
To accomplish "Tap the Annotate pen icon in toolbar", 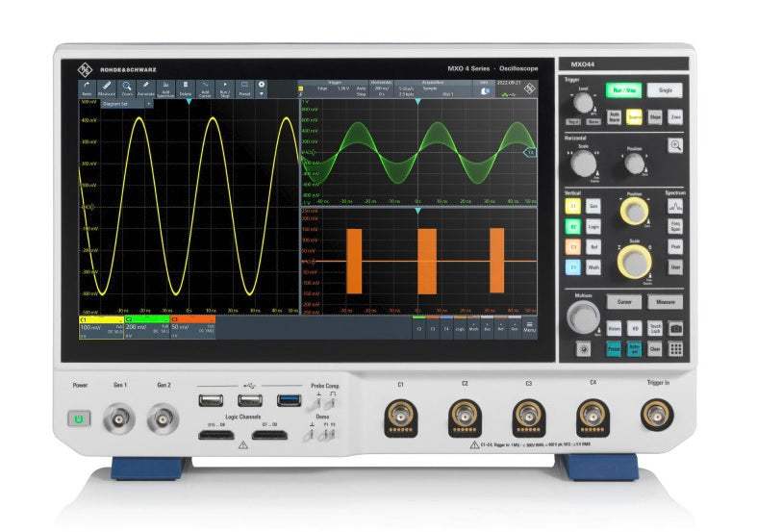I will click(x=145, y=88).
